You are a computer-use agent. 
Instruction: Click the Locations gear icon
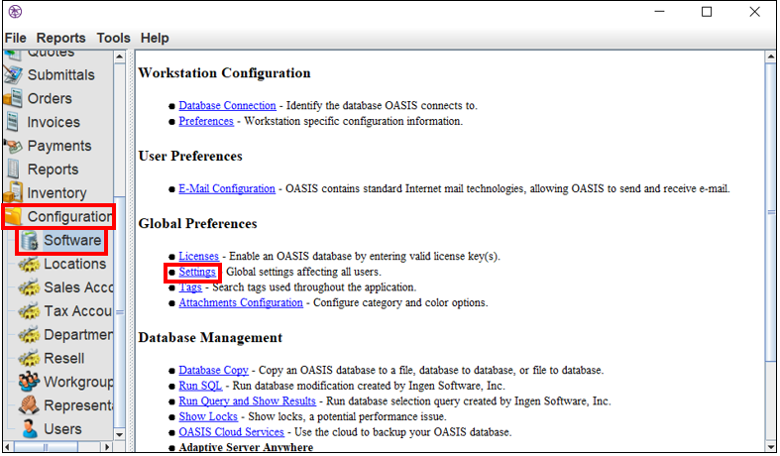tap(29, 264)
